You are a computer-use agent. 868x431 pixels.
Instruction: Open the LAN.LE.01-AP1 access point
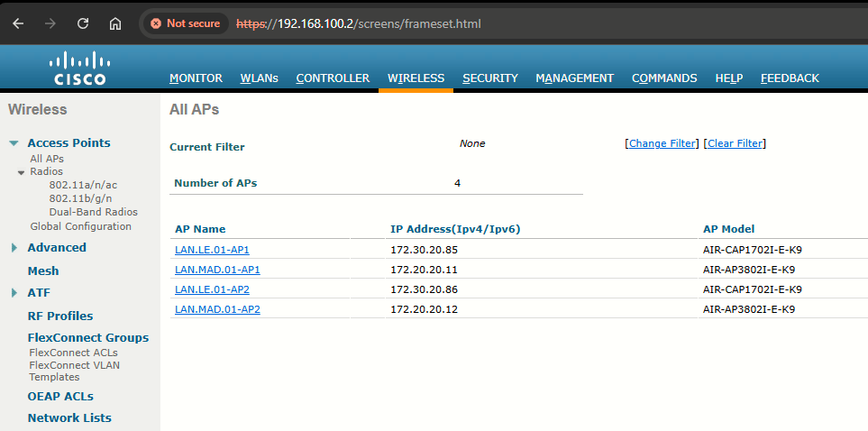point(212,250)
